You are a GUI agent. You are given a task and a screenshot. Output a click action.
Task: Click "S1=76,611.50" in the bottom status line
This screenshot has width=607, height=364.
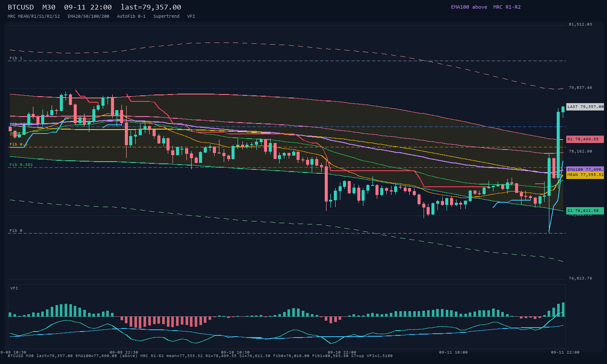(x=255, y=356)
